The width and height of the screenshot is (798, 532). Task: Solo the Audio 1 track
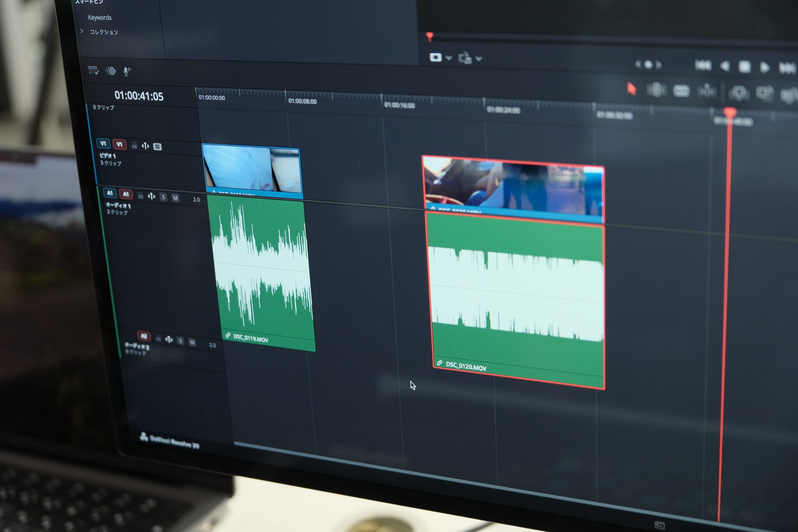164,197
